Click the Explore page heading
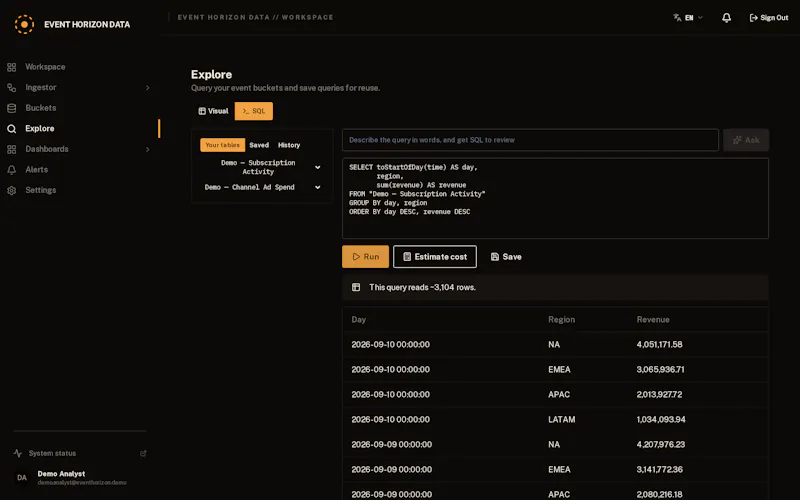This screenshot has width=800, height=500. (x=211, y=74)
